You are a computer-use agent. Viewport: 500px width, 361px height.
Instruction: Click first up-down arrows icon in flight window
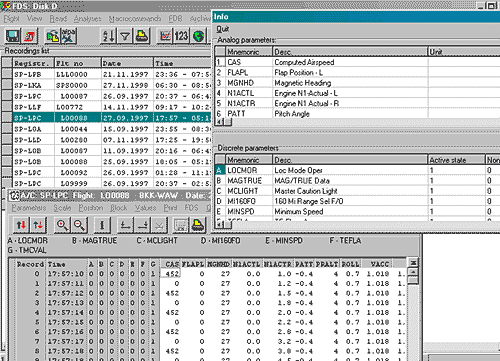pyautogui.click(x=21, y=225)
